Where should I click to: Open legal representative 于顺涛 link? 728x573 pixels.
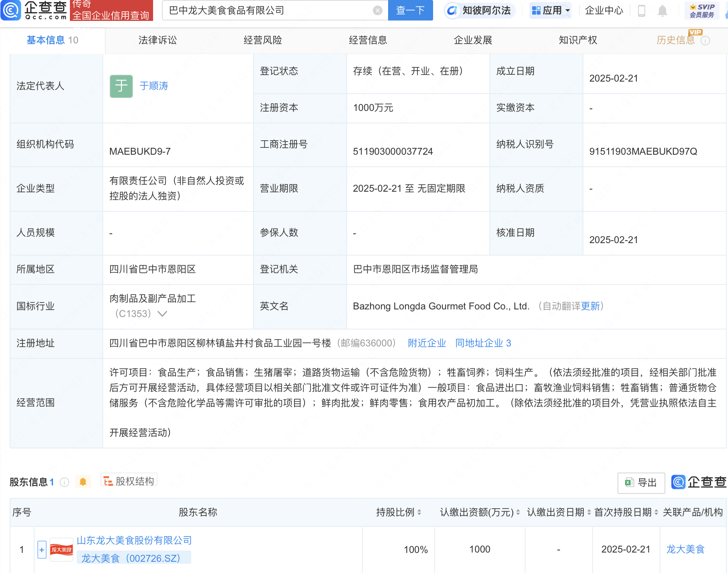tap(154, 86)
